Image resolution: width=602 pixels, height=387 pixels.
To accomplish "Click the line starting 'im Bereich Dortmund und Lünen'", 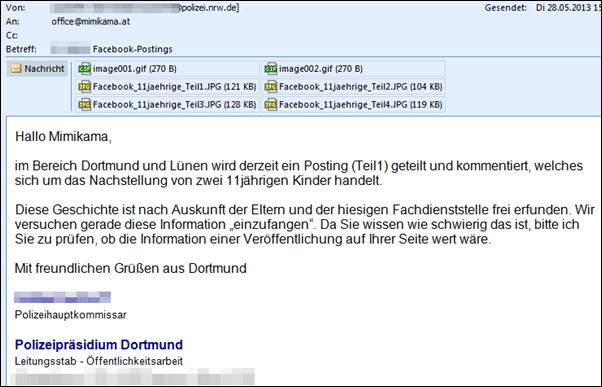I will (x=299, y=166).
